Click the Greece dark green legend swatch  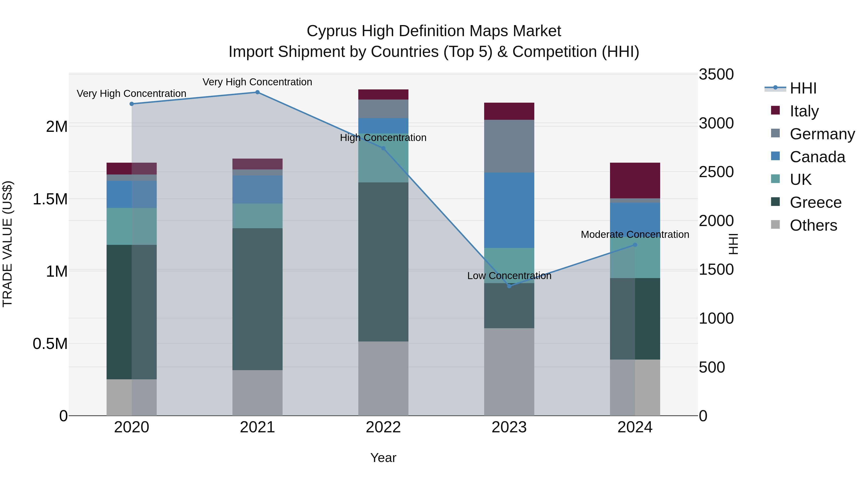tap(775, 202)
